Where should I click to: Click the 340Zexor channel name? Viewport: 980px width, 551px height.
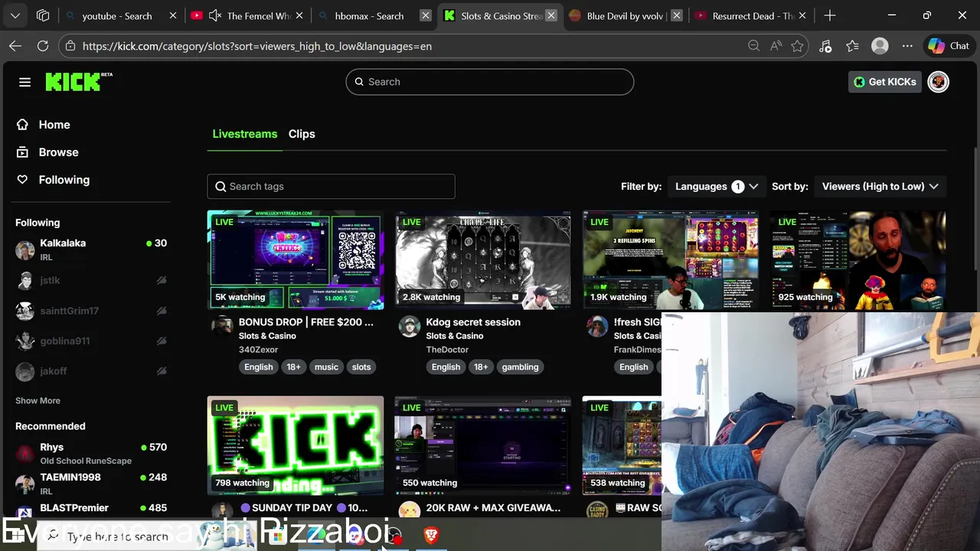coord(258,350)
